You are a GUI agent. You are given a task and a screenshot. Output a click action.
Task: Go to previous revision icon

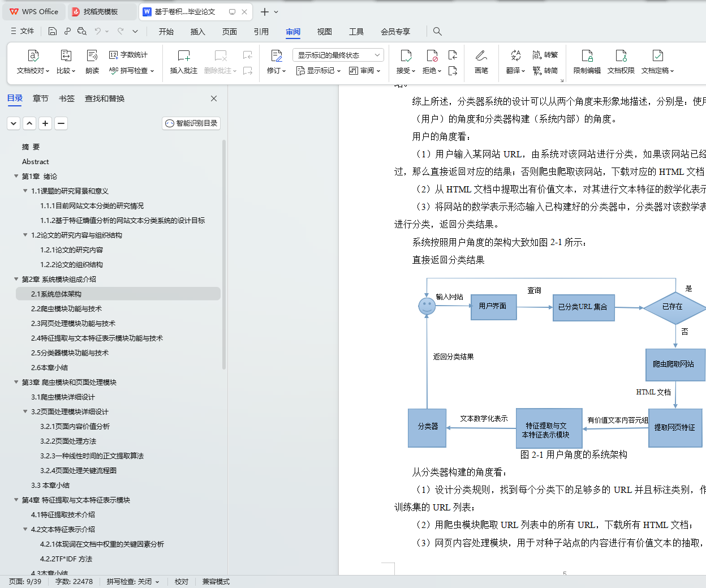point(453,55)
